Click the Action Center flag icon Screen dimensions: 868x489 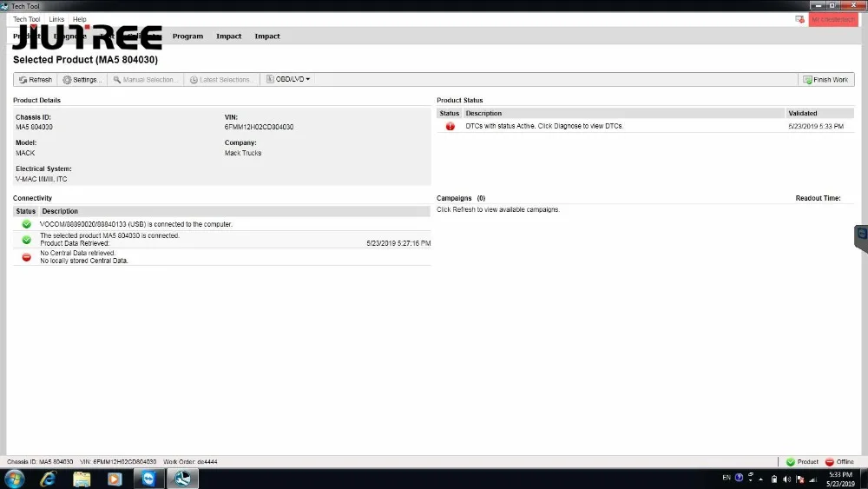point(800,479)
